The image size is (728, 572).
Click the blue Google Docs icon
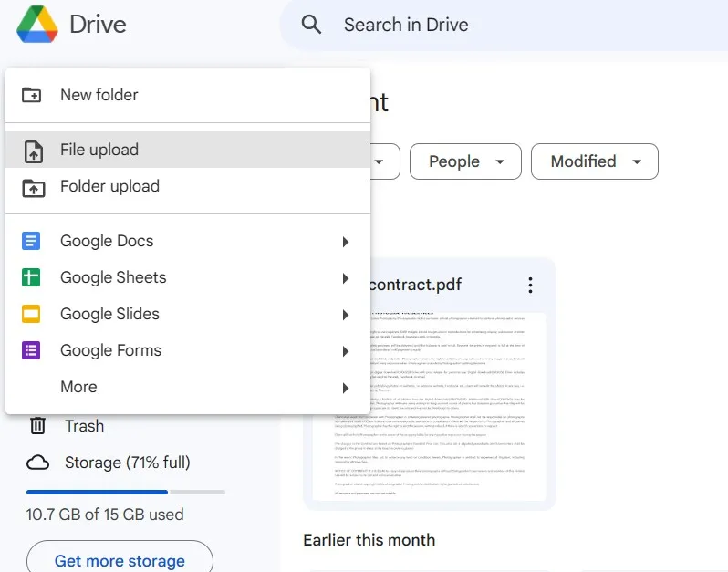point(31,241)
